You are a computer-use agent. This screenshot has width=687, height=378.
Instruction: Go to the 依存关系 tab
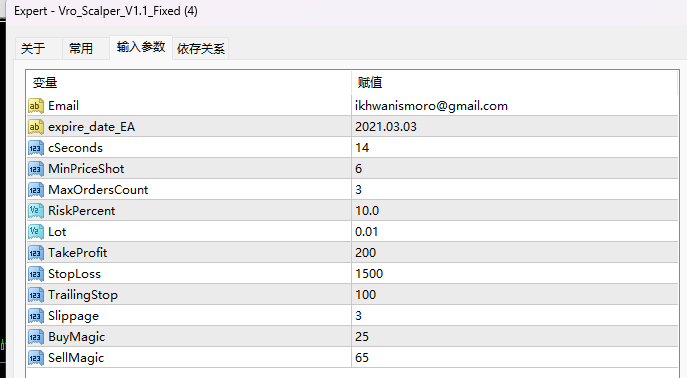coord(201,48)
